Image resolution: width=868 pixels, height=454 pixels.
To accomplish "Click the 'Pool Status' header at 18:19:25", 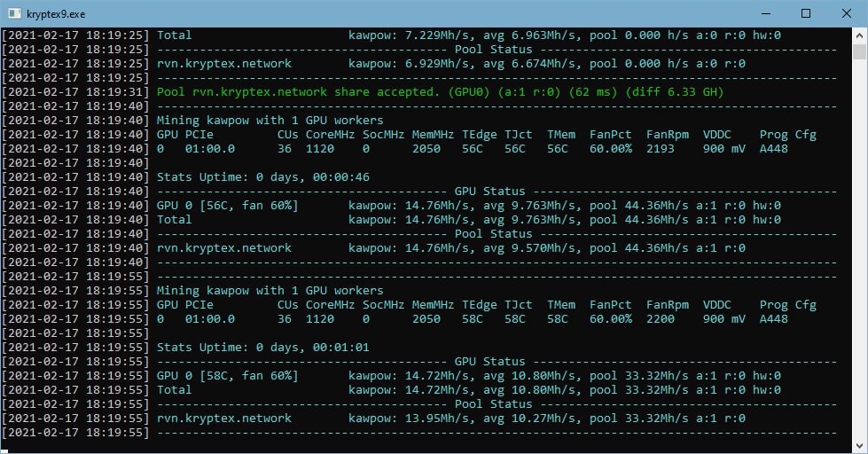I will pos(493,50).
